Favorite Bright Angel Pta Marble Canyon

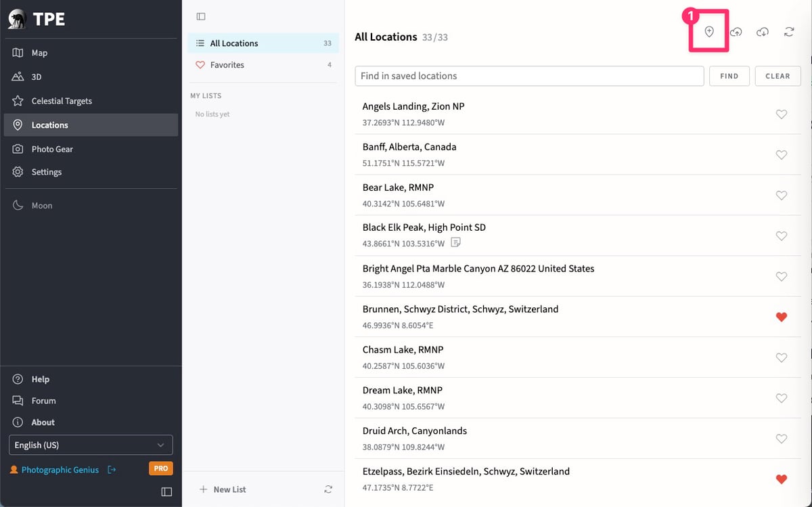tap(781, 277)
